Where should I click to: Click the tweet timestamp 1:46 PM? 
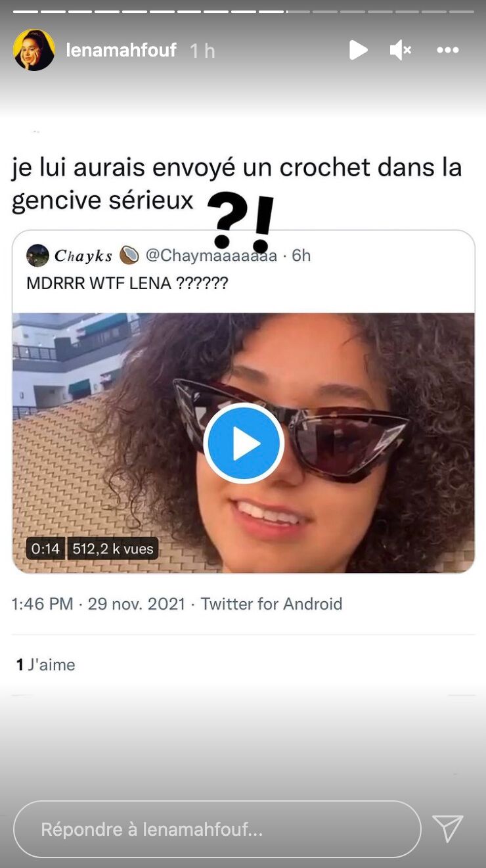[x=42, y=604]
